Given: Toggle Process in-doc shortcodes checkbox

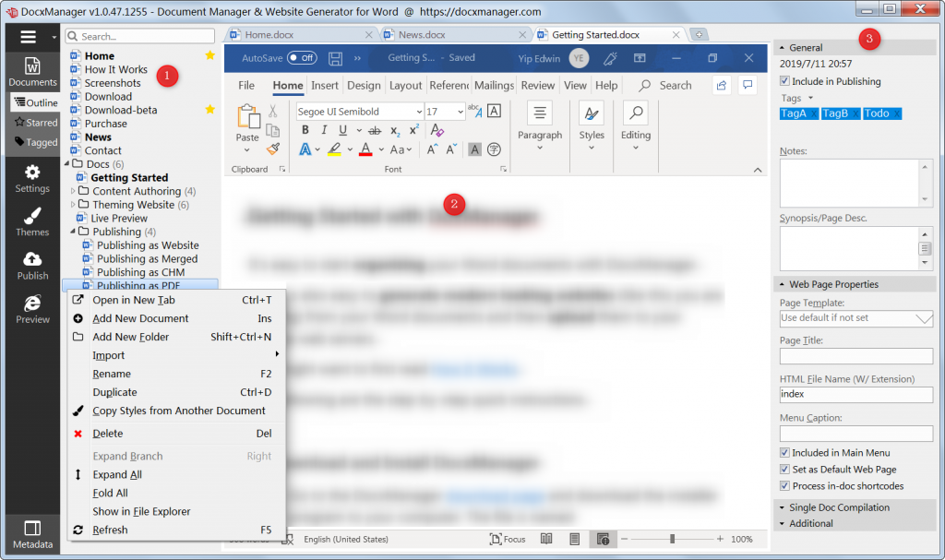Looking at the screenshot, I should click(784, 486).
